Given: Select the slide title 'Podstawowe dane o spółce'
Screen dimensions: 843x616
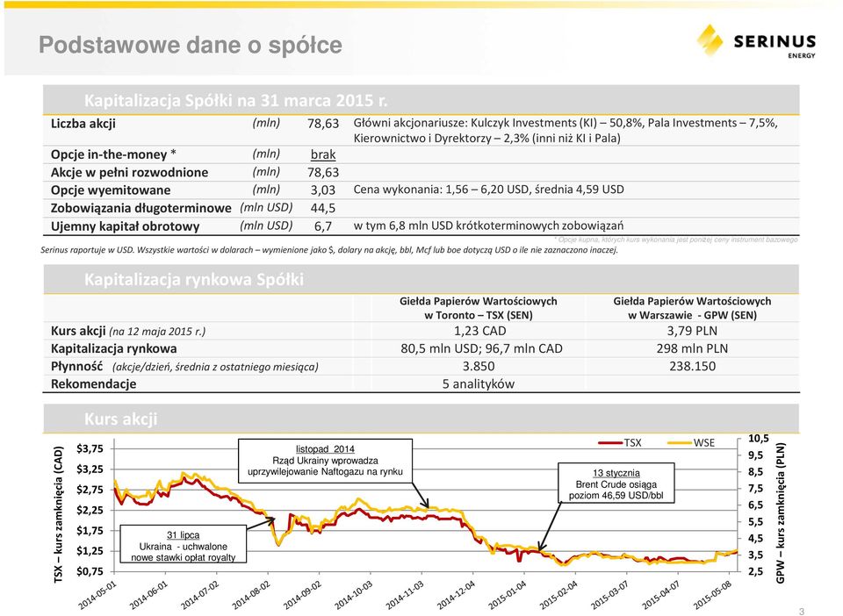Looking at the screenshot, I should [191, 45].
